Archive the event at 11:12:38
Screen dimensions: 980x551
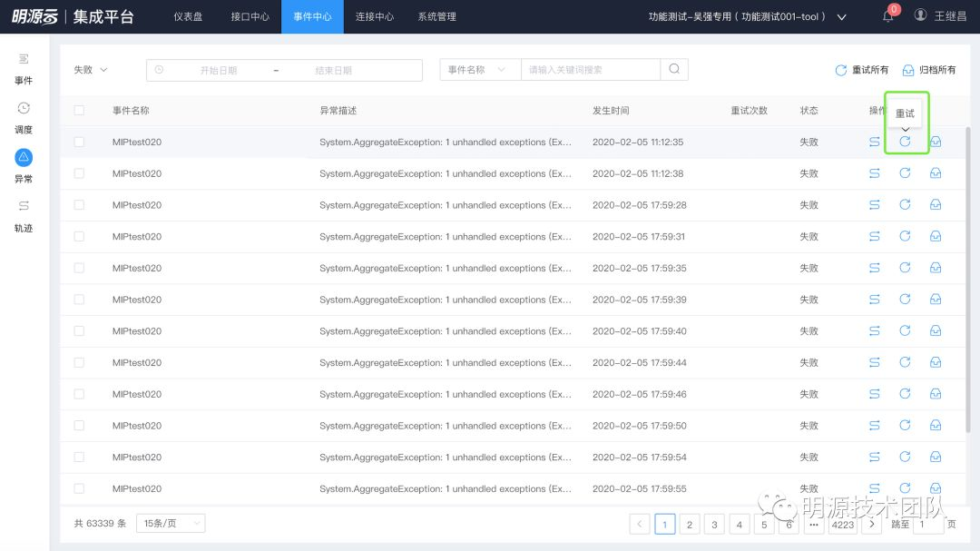(x=936, y=173)
